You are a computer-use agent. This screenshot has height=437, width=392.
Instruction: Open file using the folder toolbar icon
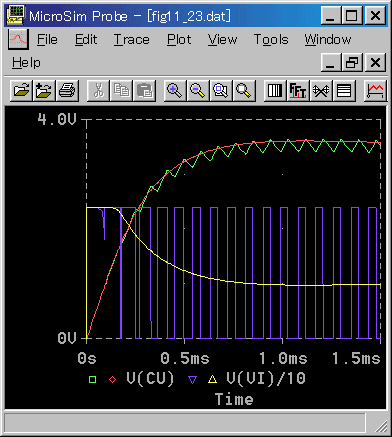(21, 90)
